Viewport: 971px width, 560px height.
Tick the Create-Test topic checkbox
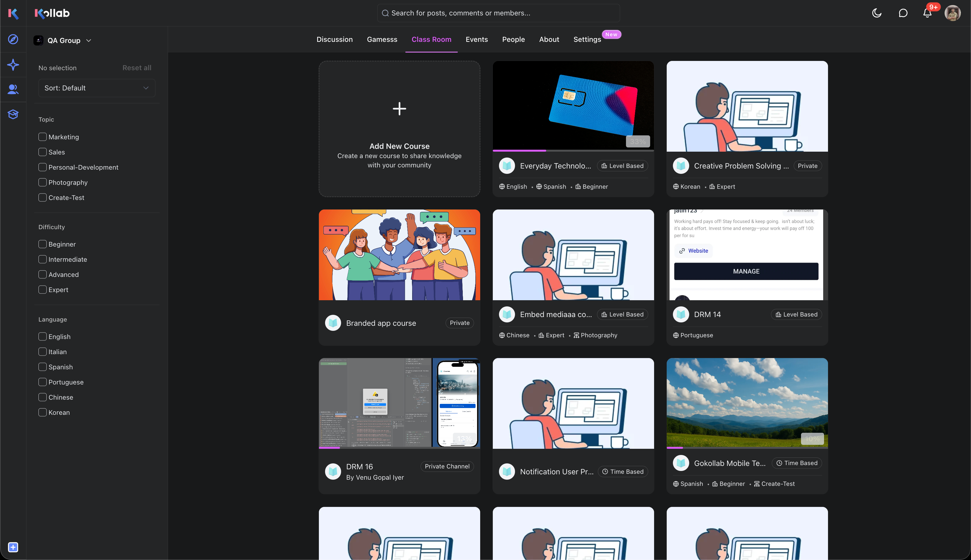[42, 197]
